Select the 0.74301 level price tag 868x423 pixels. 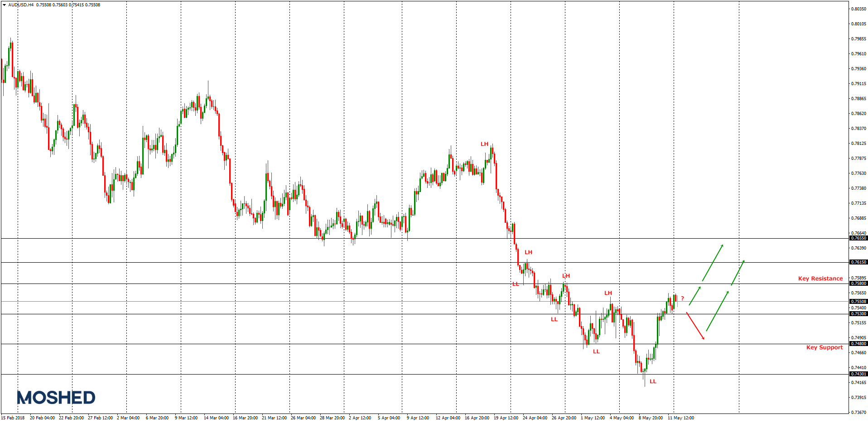point(858,374)
